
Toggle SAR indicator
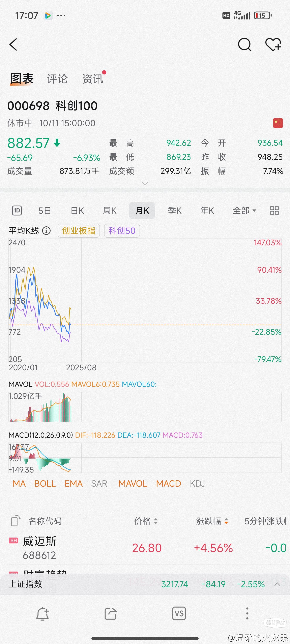click(99, 483)
